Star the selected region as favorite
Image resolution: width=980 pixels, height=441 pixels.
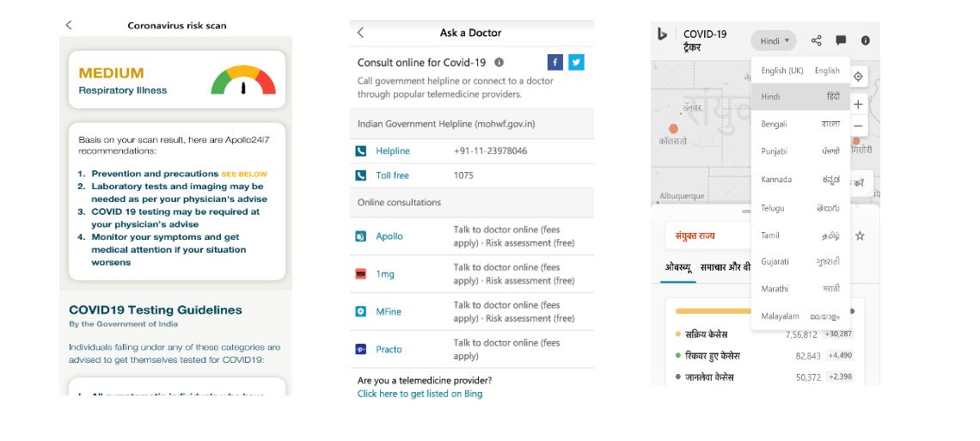point(860,236)
